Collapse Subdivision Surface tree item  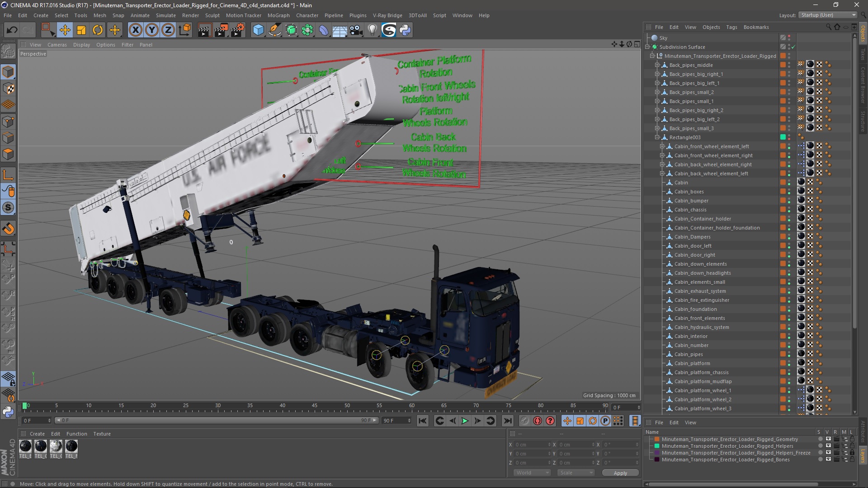click(648, 47)
